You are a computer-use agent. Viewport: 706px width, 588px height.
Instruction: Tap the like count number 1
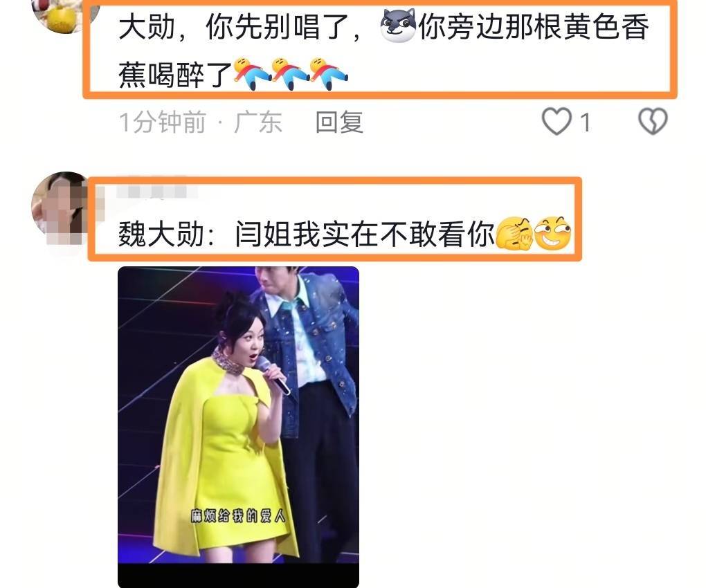coord(585,122)
